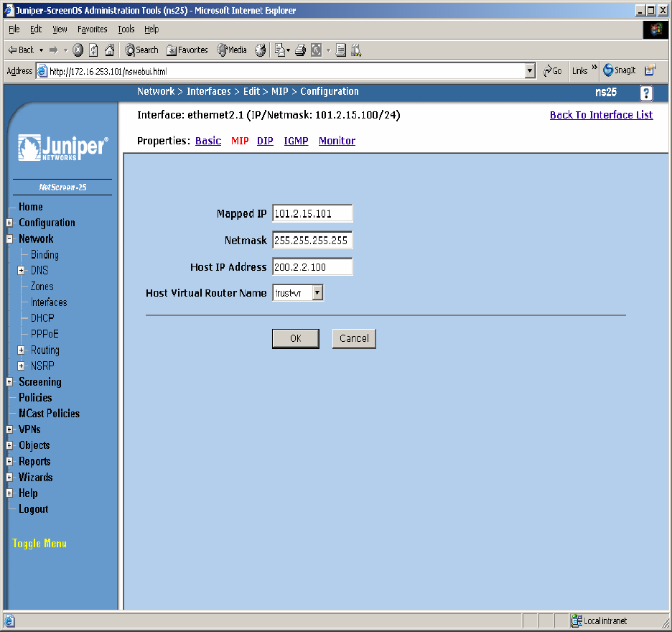Open the Favorites toolbar button
Image resolution: width=672 pixels, height=632 pixels.
[x=187, y=50]
